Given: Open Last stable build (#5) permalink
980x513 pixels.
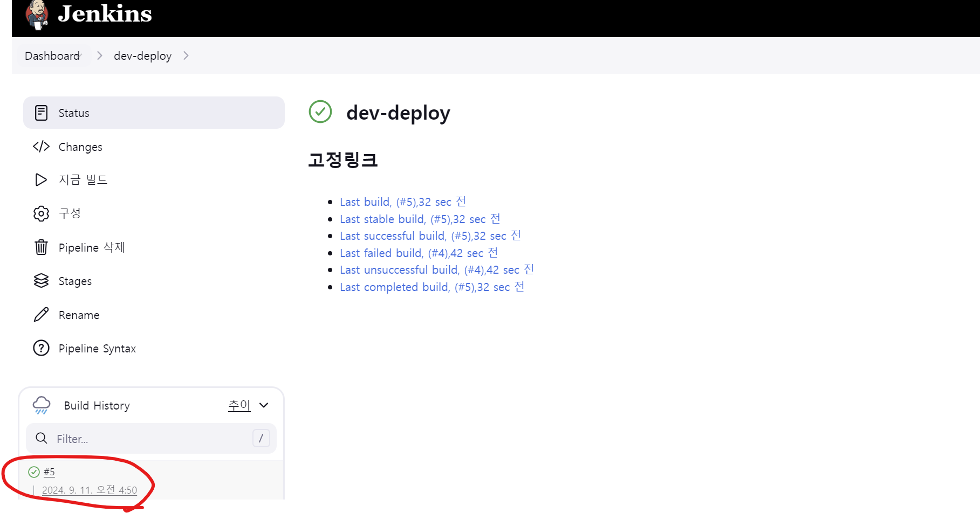Looking at the screenshot, I should click(x=420, y=219).
